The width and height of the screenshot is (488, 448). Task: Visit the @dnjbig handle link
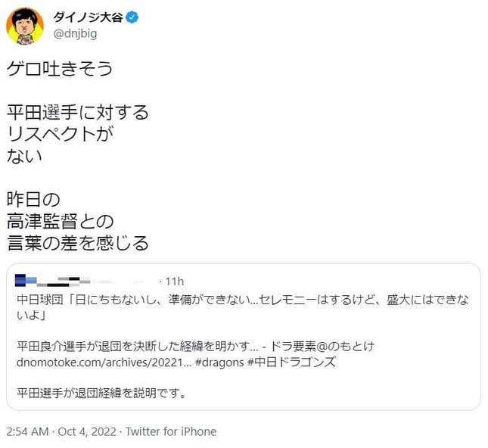(76, 33)
